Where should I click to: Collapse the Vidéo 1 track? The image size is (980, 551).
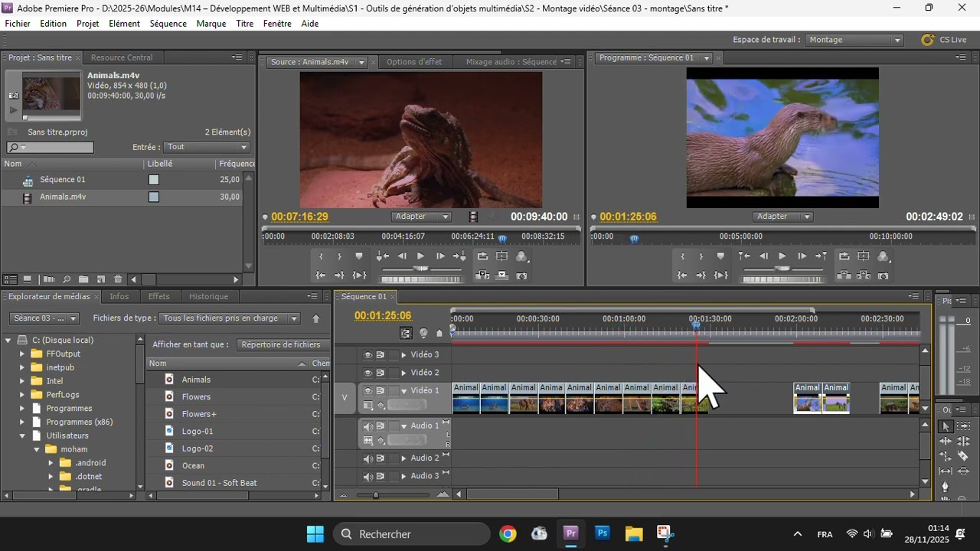click(x=403, y=391)
